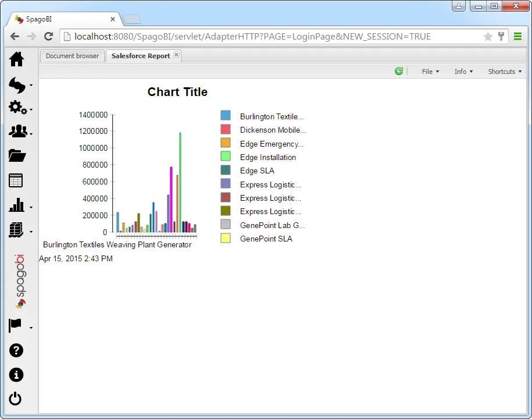Select the database cube icon in sidebar
Screen dimensions: 532x419
coord(16,229)
